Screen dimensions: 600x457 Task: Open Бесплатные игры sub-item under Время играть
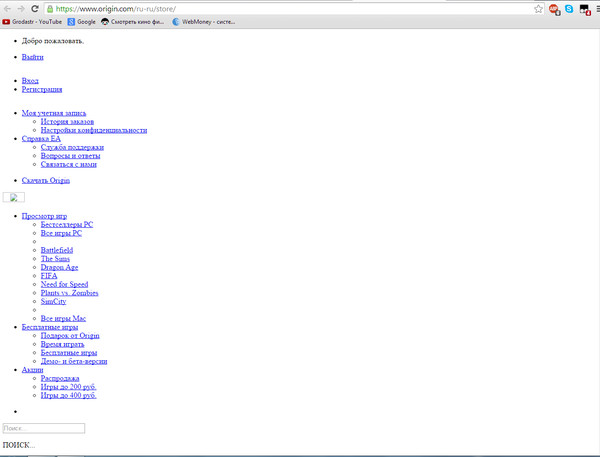[69, 353]
